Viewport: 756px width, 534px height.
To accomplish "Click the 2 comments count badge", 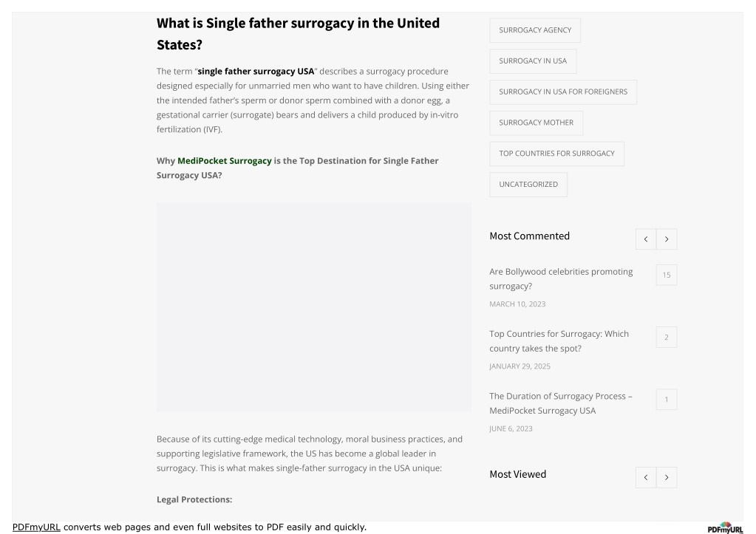I will [667, 338].
